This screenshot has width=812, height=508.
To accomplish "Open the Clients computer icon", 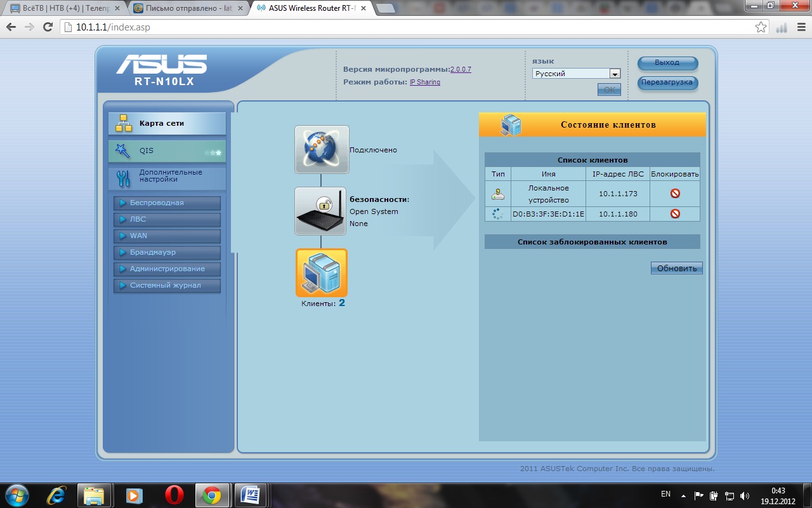I will (322, 272).
